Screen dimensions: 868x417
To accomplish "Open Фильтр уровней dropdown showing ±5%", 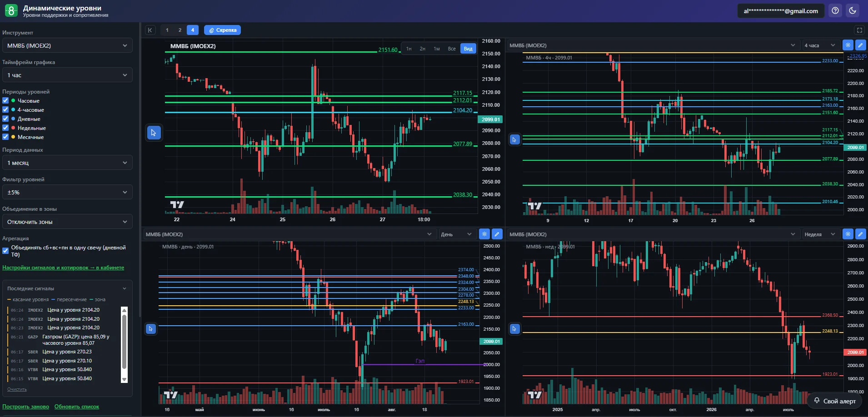I will pos(67,192).
